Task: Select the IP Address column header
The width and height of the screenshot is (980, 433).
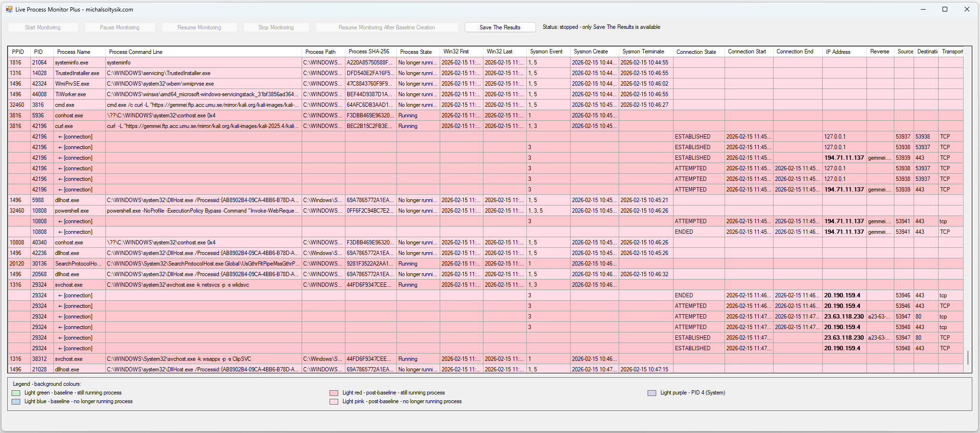Action: point(838,52)
